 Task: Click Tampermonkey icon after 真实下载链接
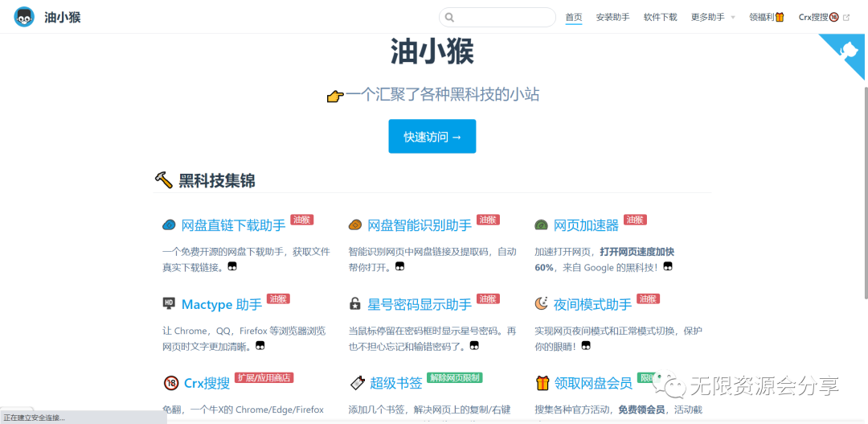(x=233, y=266)
